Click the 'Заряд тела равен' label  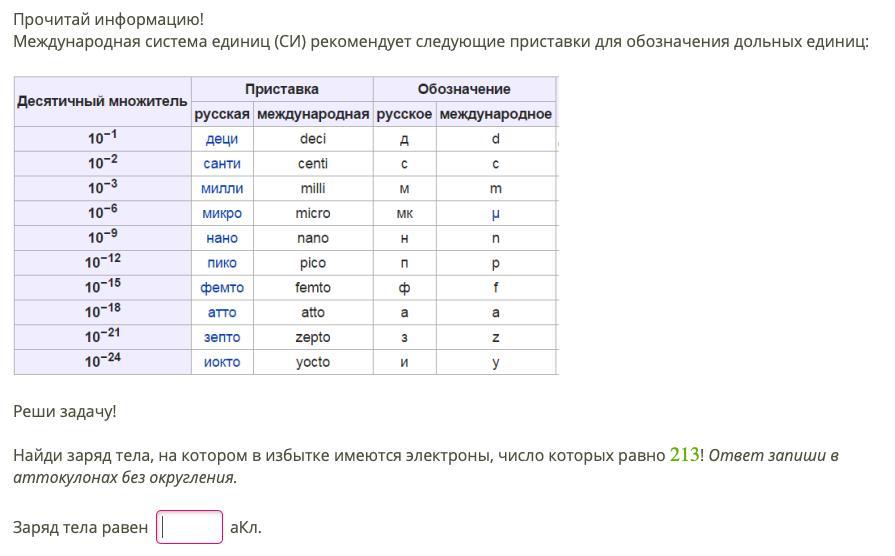(x=80, y=527)
